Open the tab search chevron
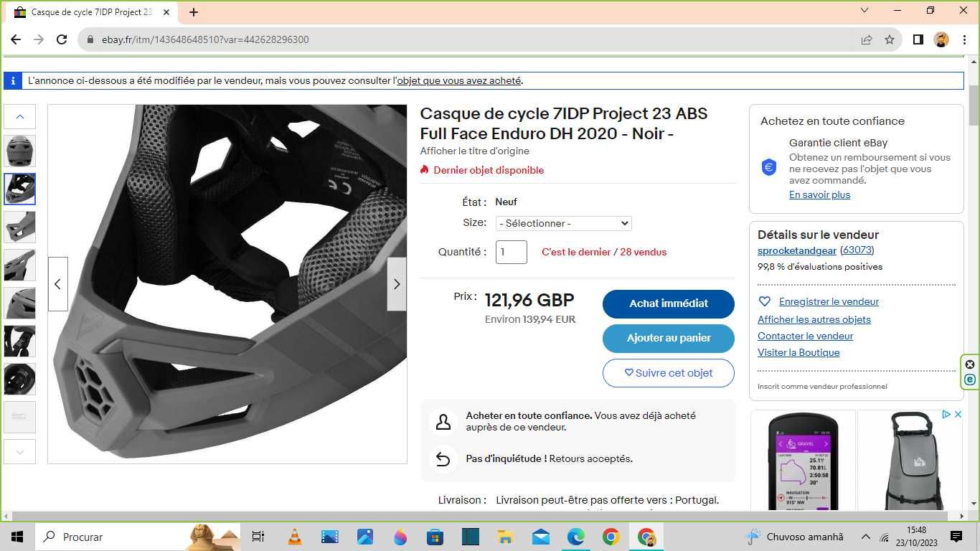Viewport: 980px width, 551px height. pos(864,11)
